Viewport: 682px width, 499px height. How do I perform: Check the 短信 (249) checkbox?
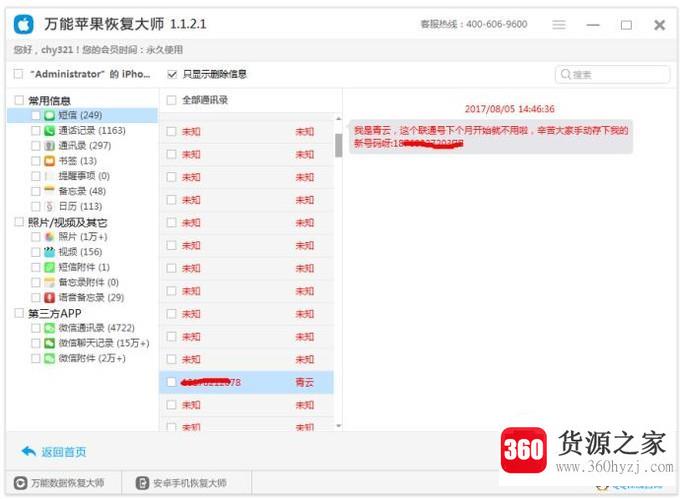[36, 115]
